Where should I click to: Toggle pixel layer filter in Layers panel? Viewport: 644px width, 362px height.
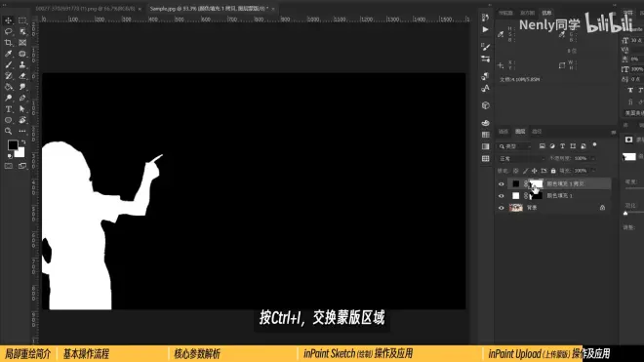[543, 146]
